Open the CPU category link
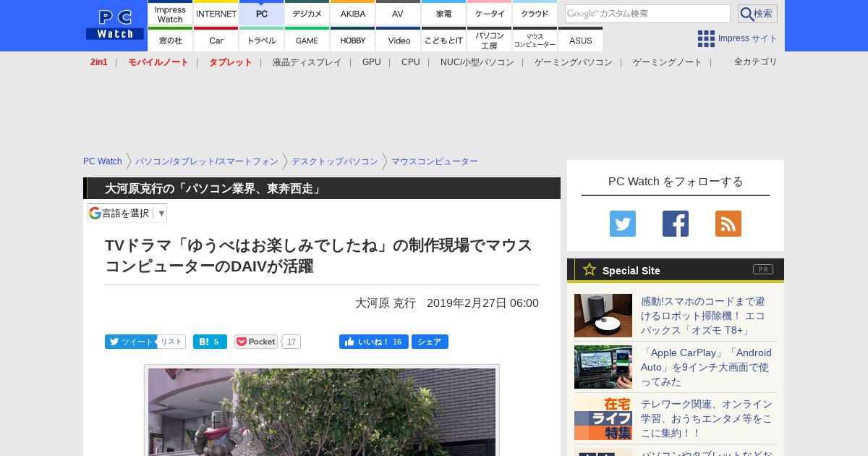868x456 pixels. coord(411,62)
